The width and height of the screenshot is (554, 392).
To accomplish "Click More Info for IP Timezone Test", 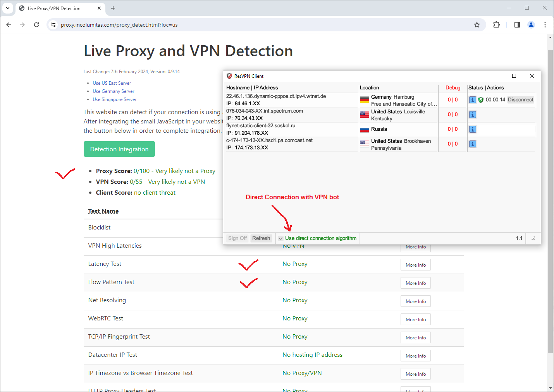I will point(416,374).
